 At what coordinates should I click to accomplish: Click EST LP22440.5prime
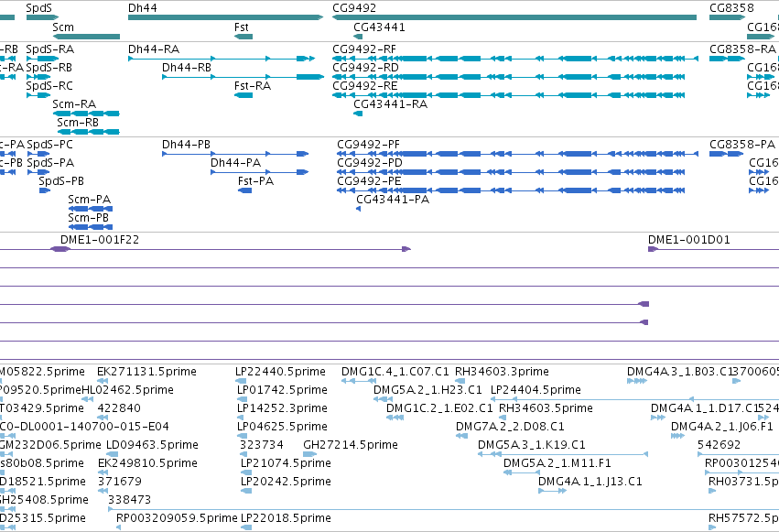tap(241, 381)
